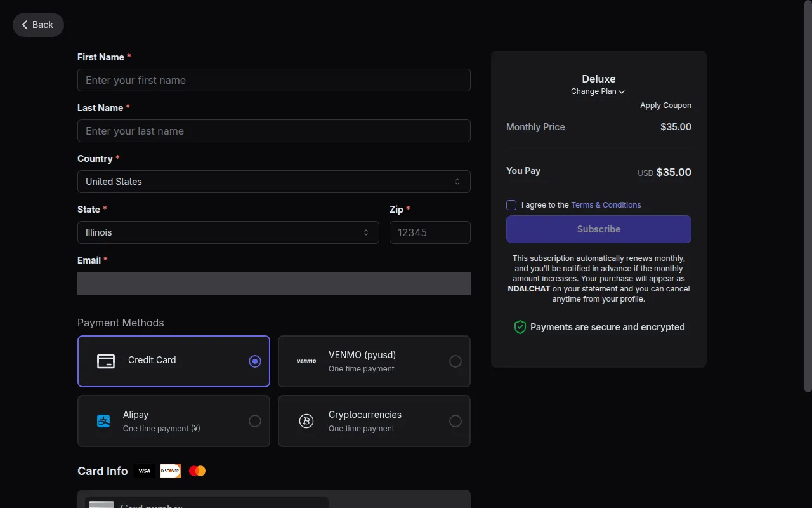Click the Payment Methods heading
Screen dimensions: 812x508
[121, 323]
